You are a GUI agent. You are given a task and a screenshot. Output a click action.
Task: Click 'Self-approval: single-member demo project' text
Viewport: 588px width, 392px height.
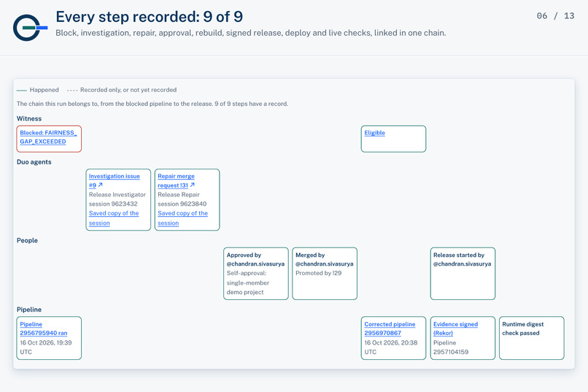coord(248,283)
